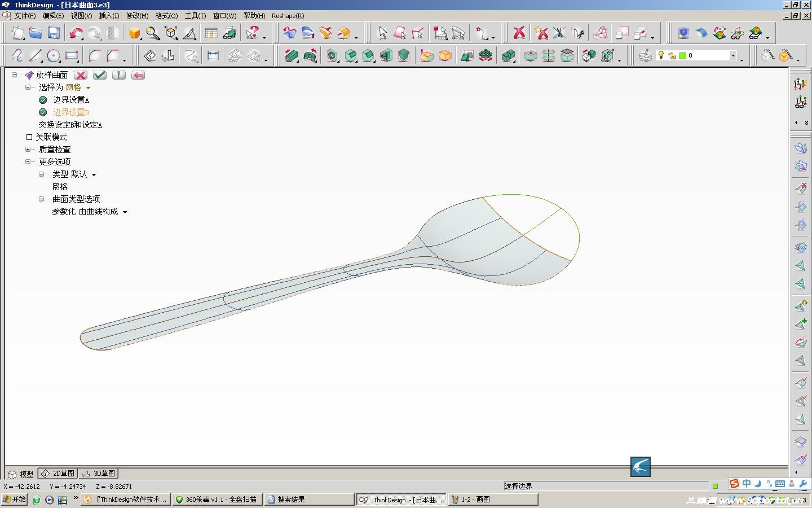This screenshot has height=508, width=812.
Task: Select the rectangle drawing tool
Action: [x=72, y=55]
